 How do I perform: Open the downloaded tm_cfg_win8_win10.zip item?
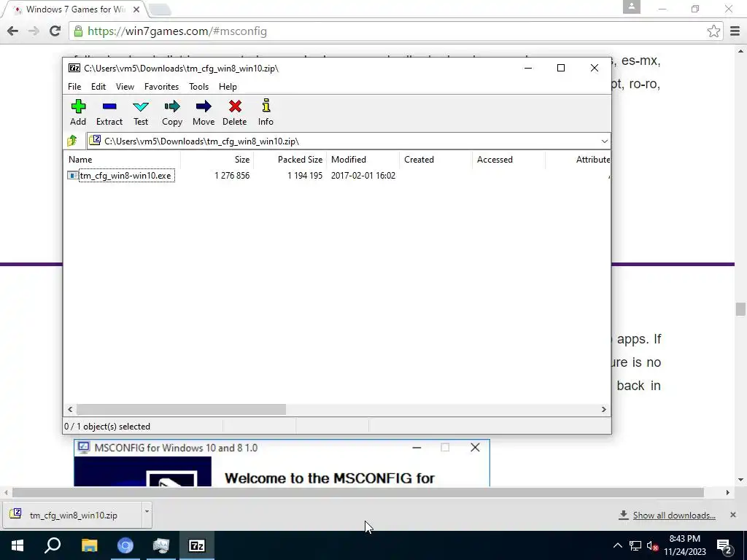click(73, 516)
